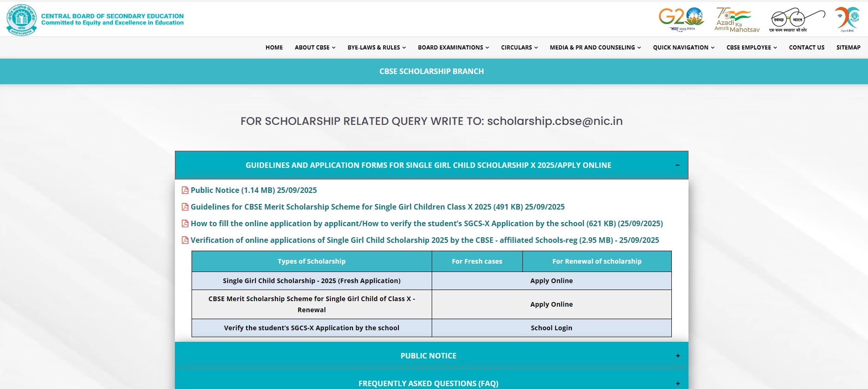
Task: Click the PDF icon beside Guidelines link
Action: [185, 207]
